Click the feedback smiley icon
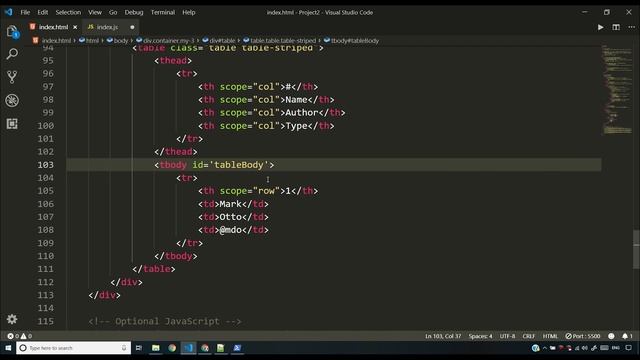Viewport: 640px width, 360px height. (x=611, y=336)
